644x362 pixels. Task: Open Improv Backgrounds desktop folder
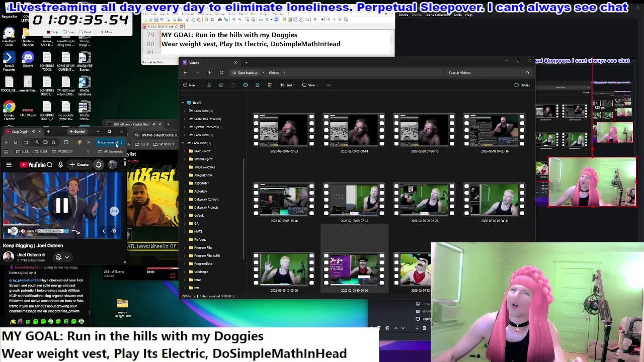(x=122, y=308)
